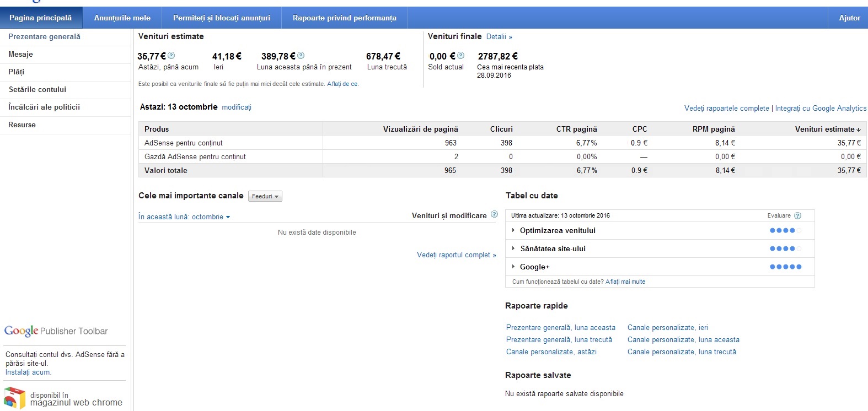This screenshot has height=411, width=868.
Task: Click help icon beside Venituri și modificare
Action: pos(494,215)
